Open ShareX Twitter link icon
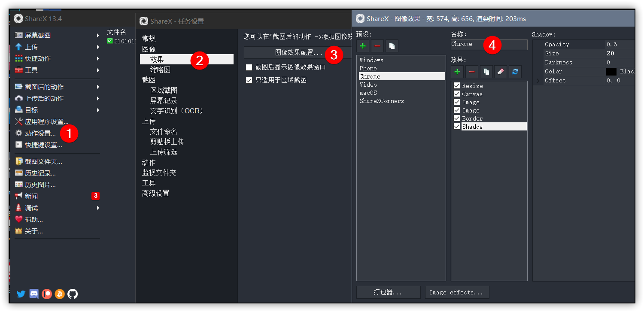Image resolution: width=644 pixels, height=312 pixels. [x=21, y=294]
